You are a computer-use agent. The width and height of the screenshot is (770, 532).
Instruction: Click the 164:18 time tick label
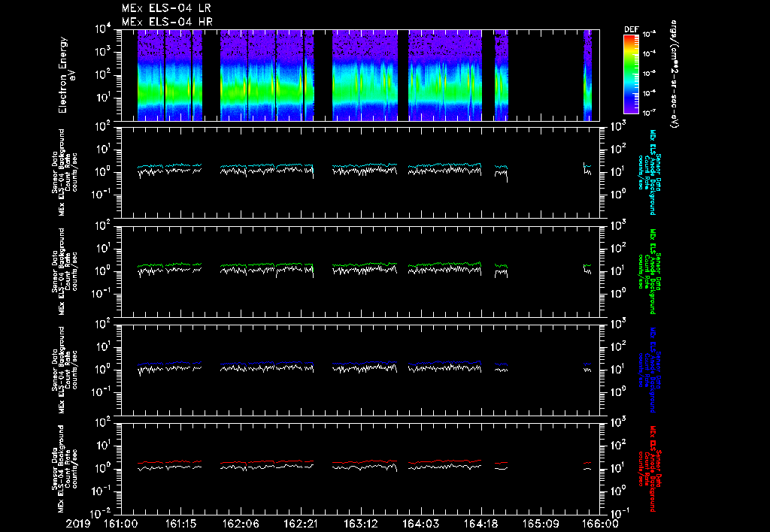(481, 524)
